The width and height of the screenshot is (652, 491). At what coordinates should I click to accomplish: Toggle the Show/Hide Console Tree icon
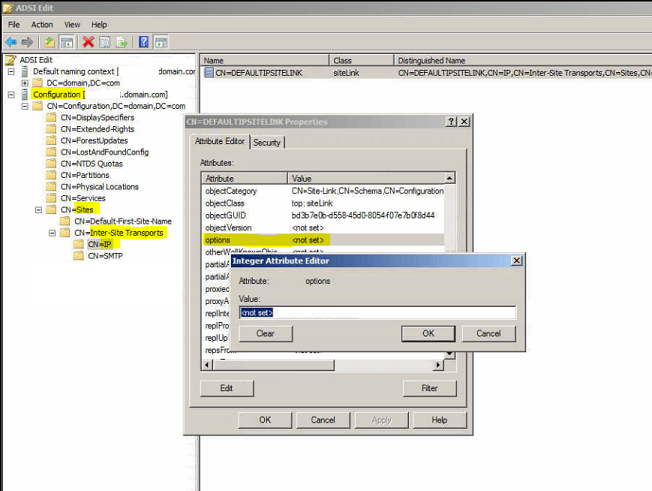tap(67, 42)
